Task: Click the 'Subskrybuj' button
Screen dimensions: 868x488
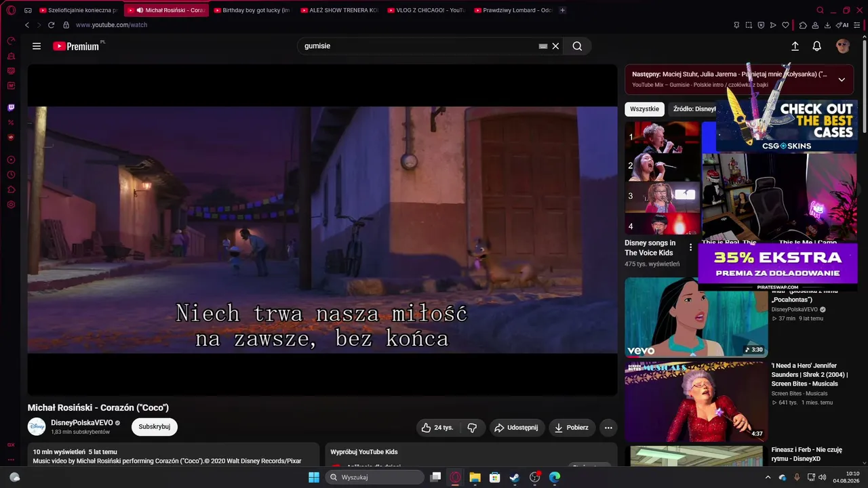Action: (155, 427)
